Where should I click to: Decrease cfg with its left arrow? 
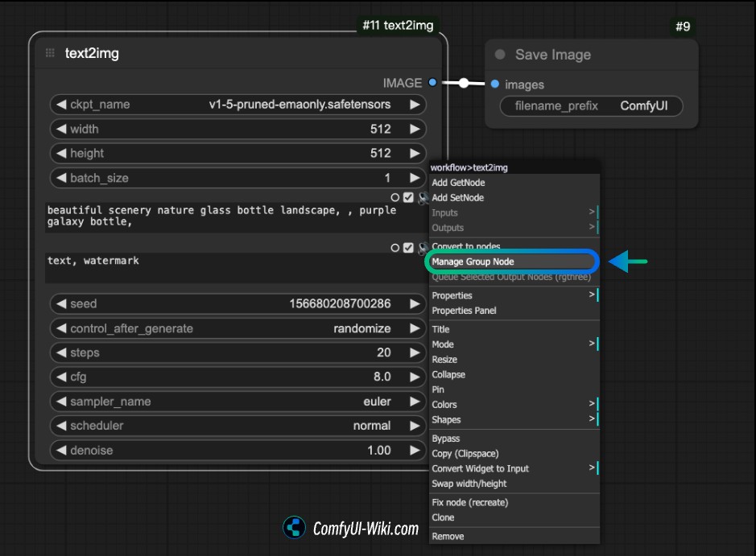pyautogui.click(x=60, y=377)
